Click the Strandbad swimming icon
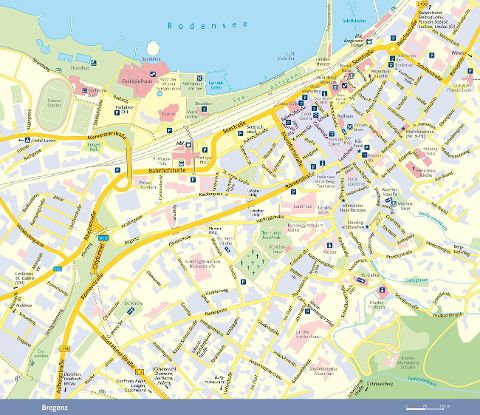This screenshot has width=480, height=415. pyautogui.click(x=94, y=63)
